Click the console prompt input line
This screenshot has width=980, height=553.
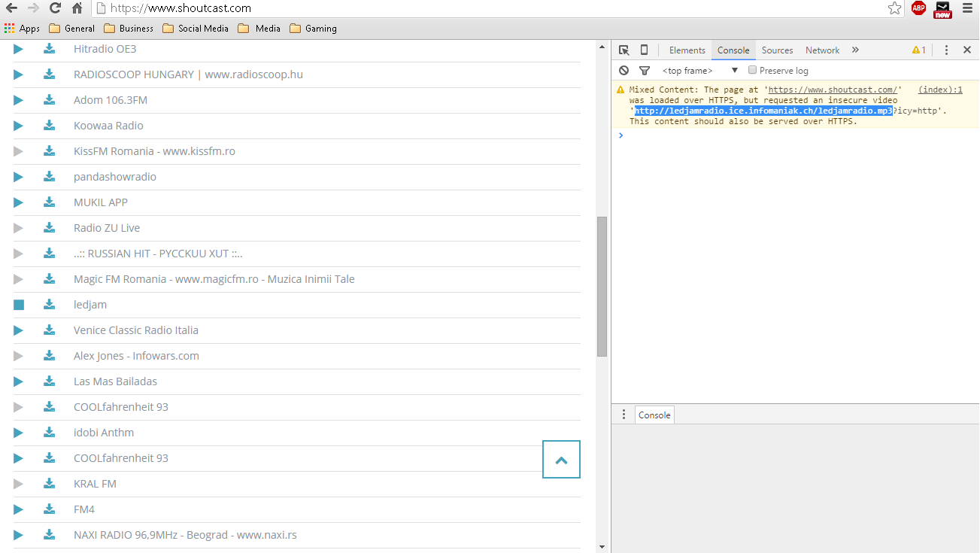click(x=795, y=135)
